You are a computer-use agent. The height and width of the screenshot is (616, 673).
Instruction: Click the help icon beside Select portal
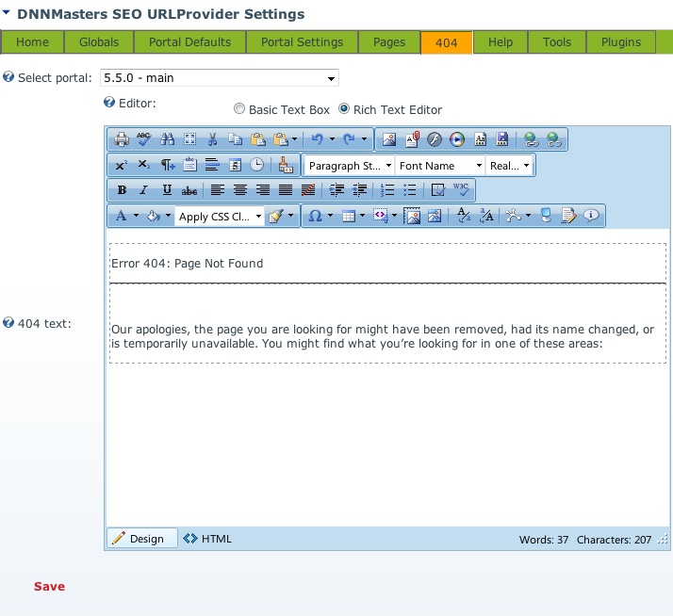(x=8, y=77)
